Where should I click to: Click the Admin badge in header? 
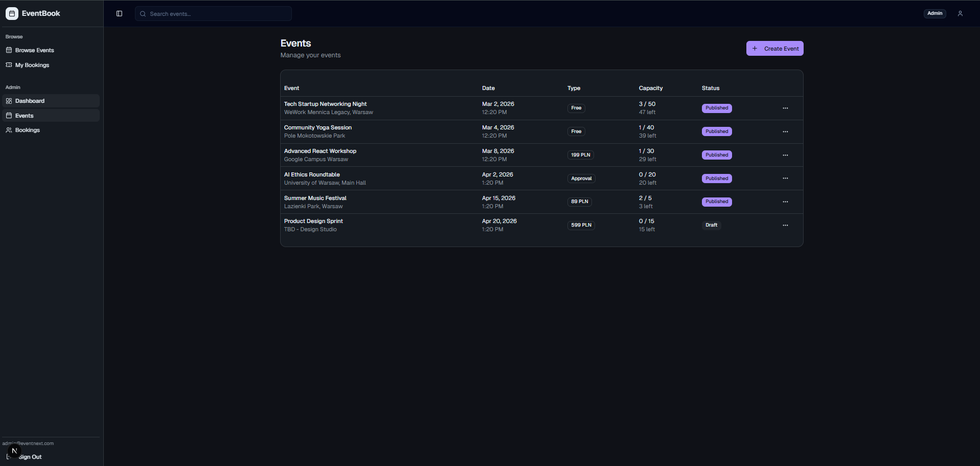[x=935, y=14]
